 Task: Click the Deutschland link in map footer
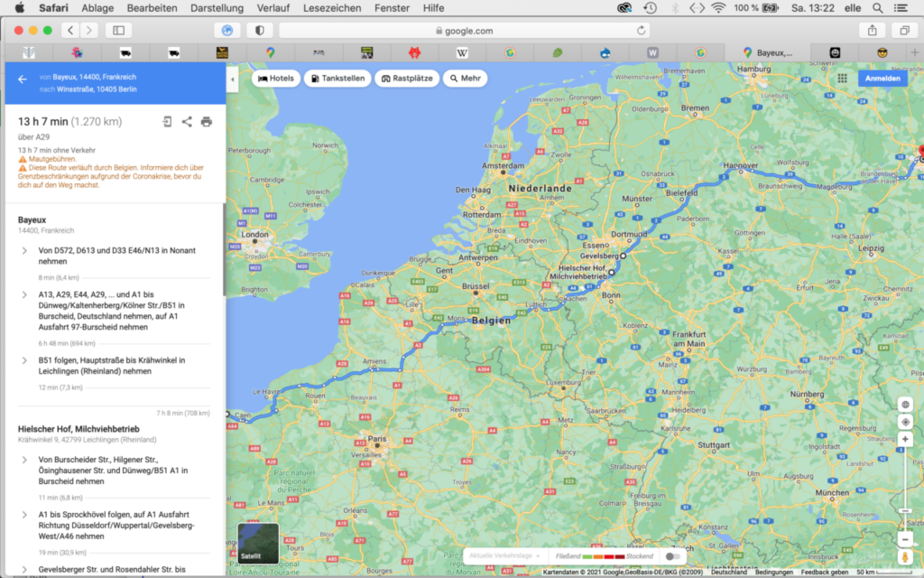729,572
